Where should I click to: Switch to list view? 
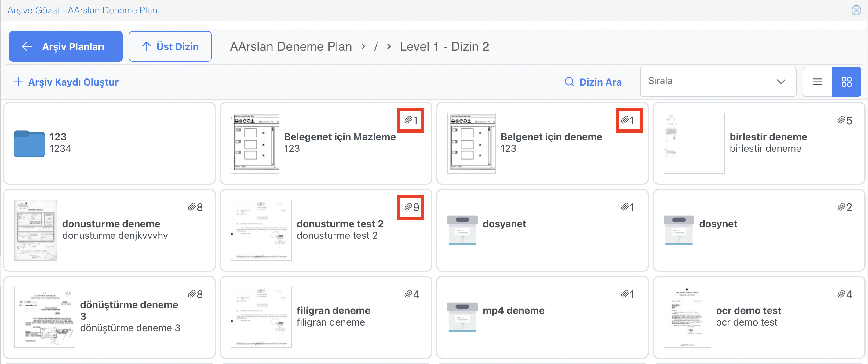818,82
